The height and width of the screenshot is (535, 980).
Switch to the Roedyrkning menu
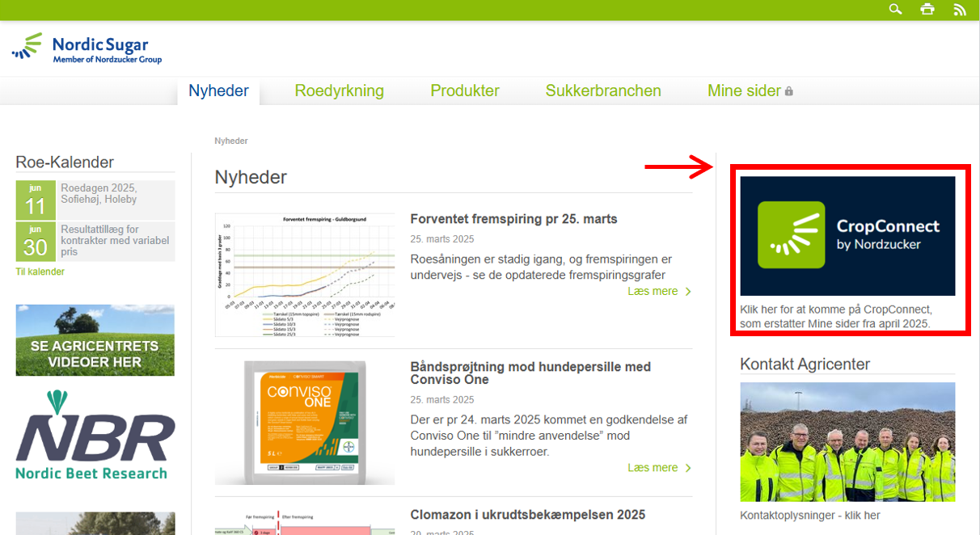339,91
